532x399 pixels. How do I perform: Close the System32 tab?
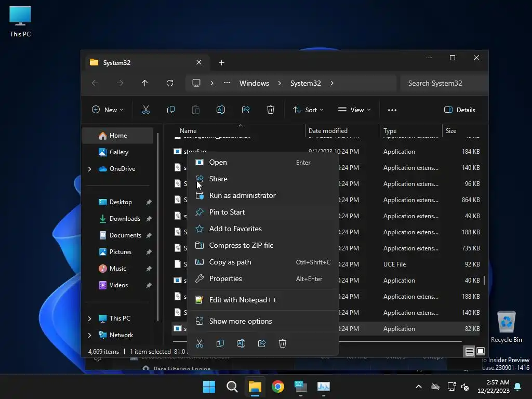click(x=199, y=62)
